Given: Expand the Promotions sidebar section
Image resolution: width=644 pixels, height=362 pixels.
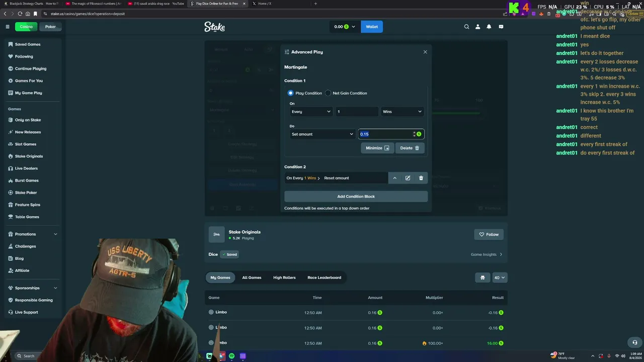Looking at the screenshot, I should coord(55,234).
